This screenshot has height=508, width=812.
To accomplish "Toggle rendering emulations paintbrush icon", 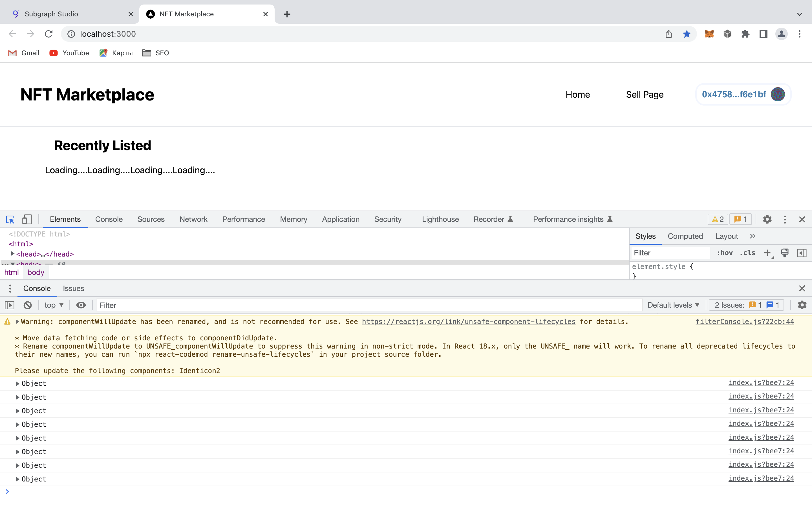I will click(784, 253).
